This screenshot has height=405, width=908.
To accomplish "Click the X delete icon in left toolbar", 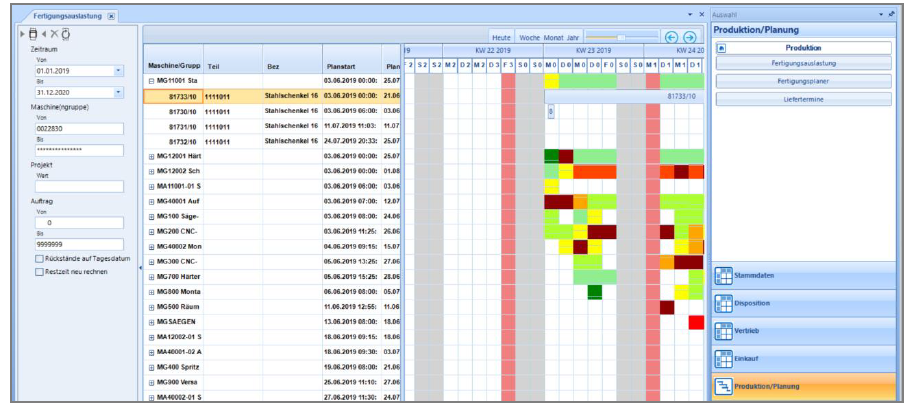I will 55,33.
